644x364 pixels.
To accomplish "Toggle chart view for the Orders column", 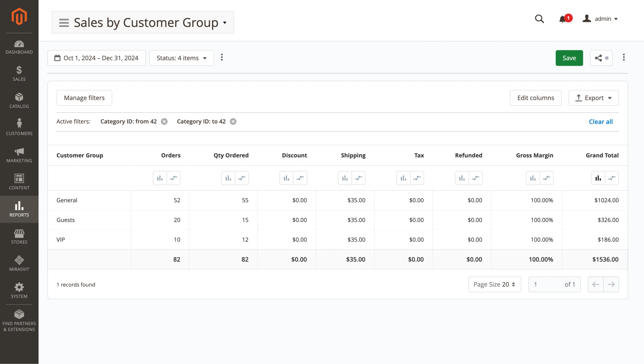I will [159, 178].
